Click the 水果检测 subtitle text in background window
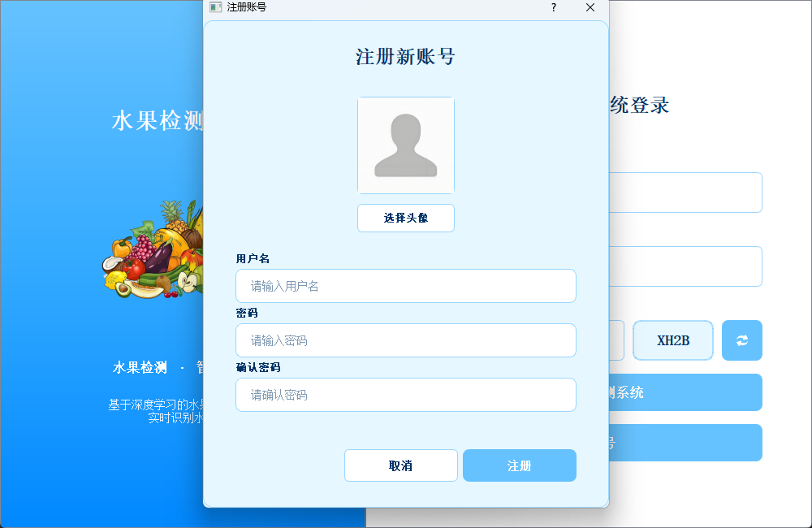Screen dimensions: 812x528 (140, 367)
